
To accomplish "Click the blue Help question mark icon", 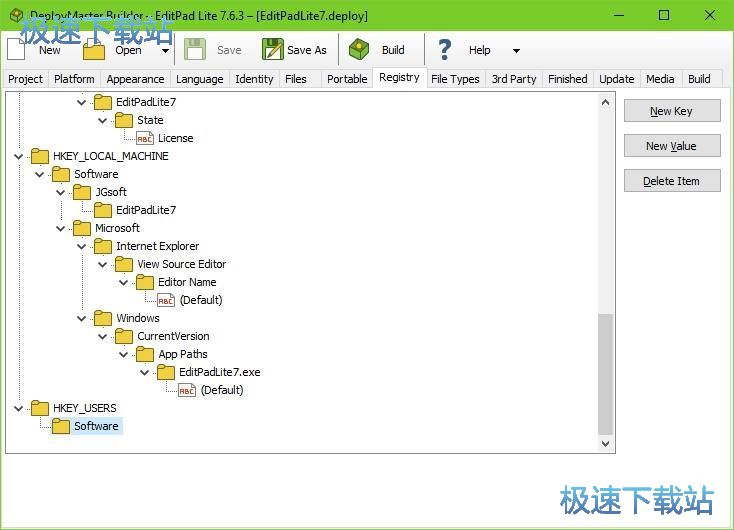I will [x=445, y=49].
